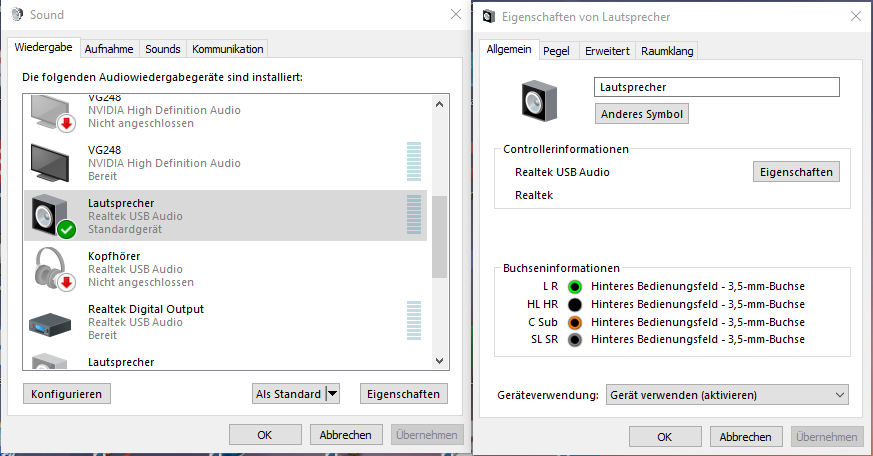
Task: Click OK in the Lautsprecher properties window
Action: click(665, 437)
